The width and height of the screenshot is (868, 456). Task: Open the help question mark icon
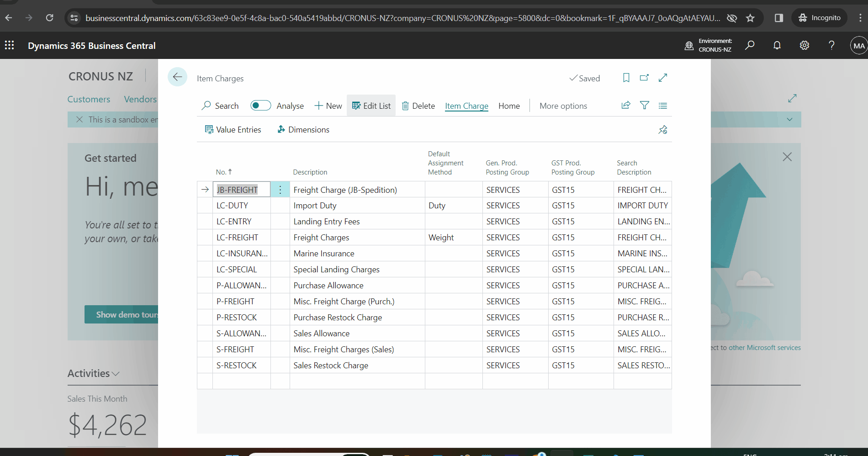pos(831,45)
